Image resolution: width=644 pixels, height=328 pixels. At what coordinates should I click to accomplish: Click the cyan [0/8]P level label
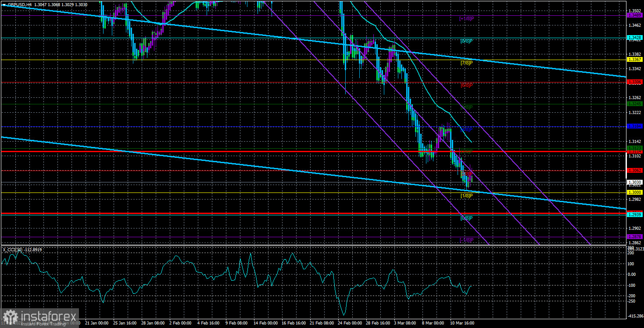[x=466, y=218]
